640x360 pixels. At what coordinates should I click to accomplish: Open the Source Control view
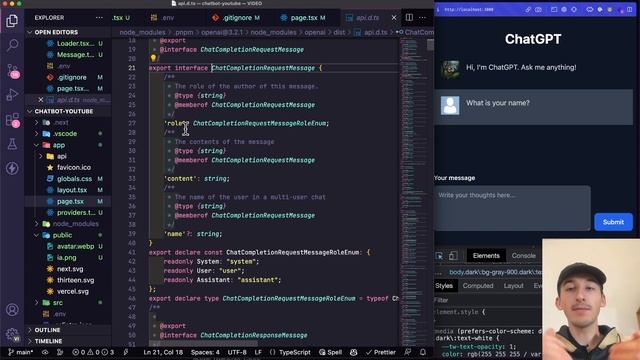(x=12, y=71)
